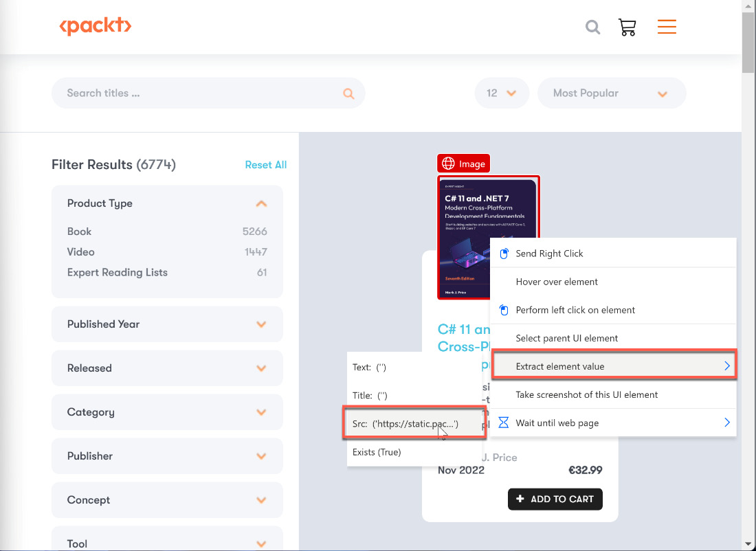Viewport: 756px width, 551px height.
Task: Choose Perform left click on element
Action: point(613,310)
